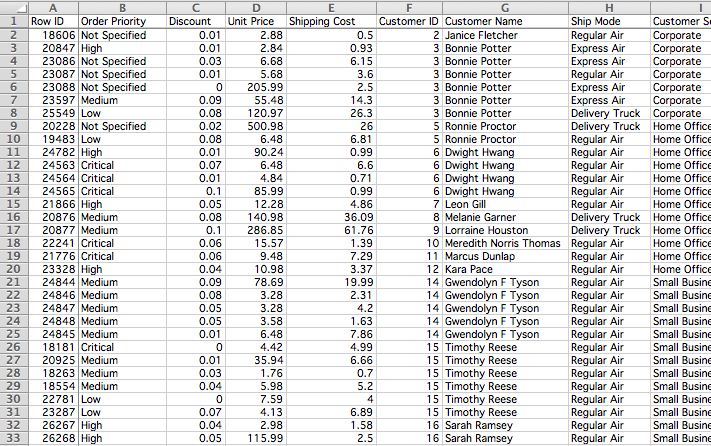
Task: Select row 1 header
Action: [14, 21]
